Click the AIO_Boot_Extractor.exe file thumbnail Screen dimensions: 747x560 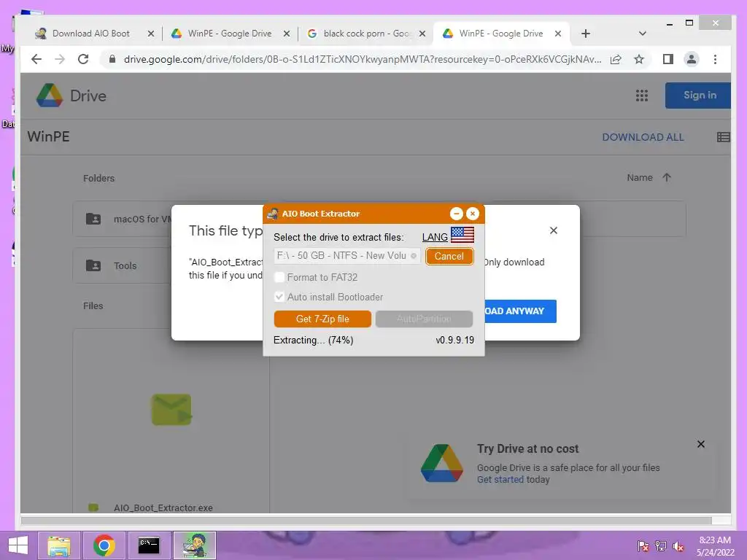tap(171, 410)
